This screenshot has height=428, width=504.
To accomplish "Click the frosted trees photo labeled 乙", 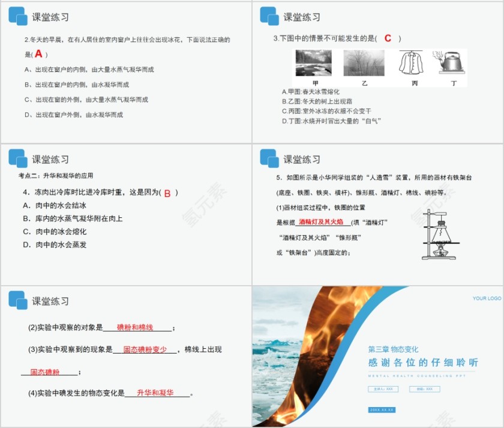I will pos(364,62).
